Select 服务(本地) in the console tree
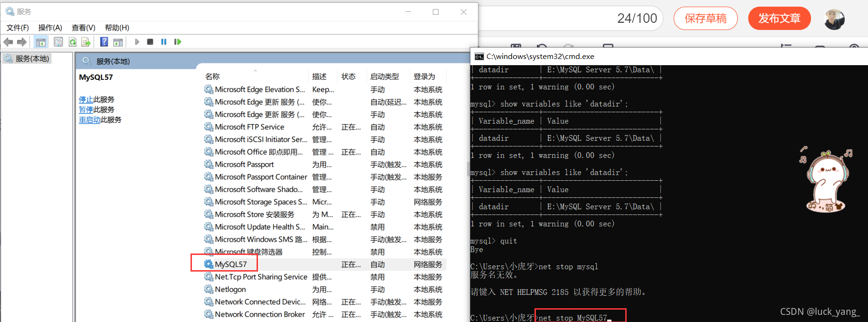 pos(32,59)
